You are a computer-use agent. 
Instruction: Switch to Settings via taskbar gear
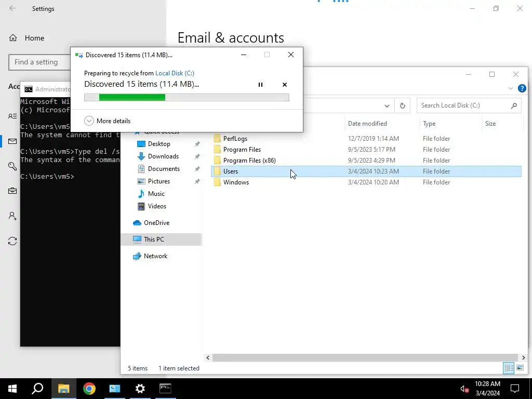pyautogui.click(x=140, y=389)
